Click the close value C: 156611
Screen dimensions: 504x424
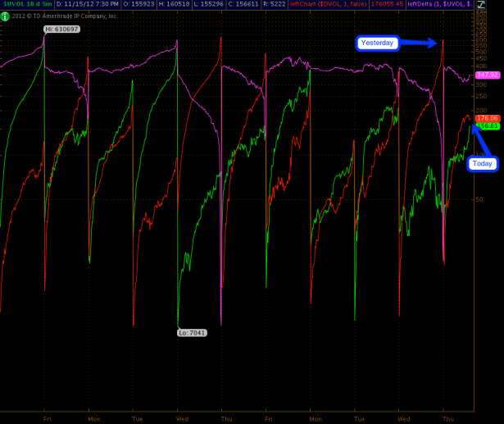[243, 4]
